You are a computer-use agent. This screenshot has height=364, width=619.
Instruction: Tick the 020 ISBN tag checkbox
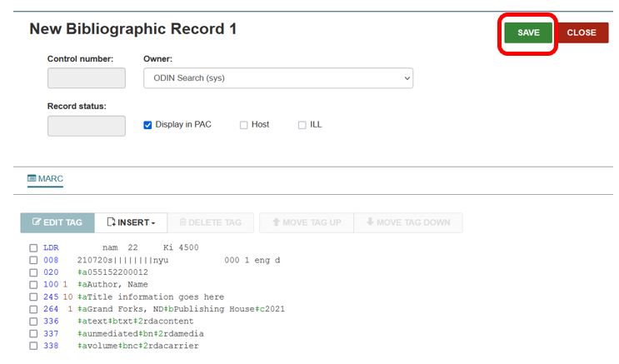click(33, 272)
